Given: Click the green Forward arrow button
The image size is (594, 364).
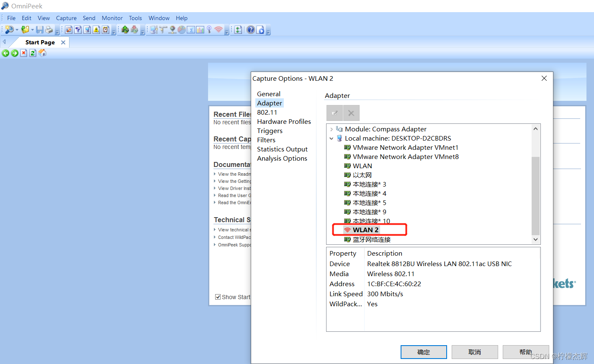Looking at the screenshot, I should (15, 53).
